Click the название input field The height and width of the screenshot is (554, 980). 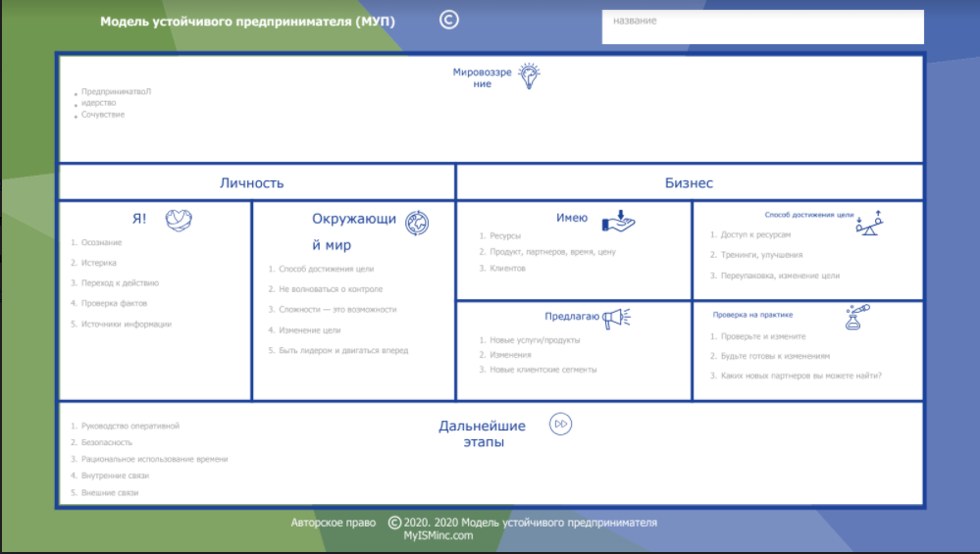point(762,26)
